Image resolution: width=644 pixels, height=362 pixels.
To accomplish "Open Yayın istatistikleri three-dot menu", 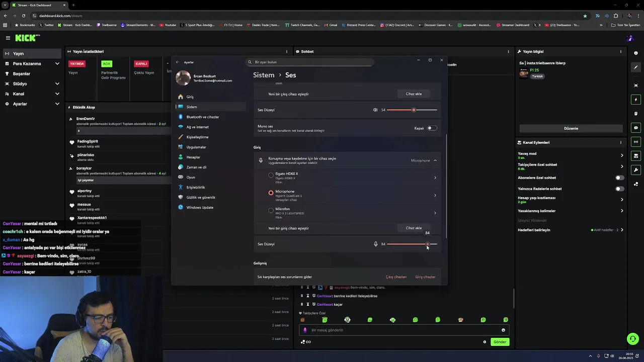I will 287,51.
